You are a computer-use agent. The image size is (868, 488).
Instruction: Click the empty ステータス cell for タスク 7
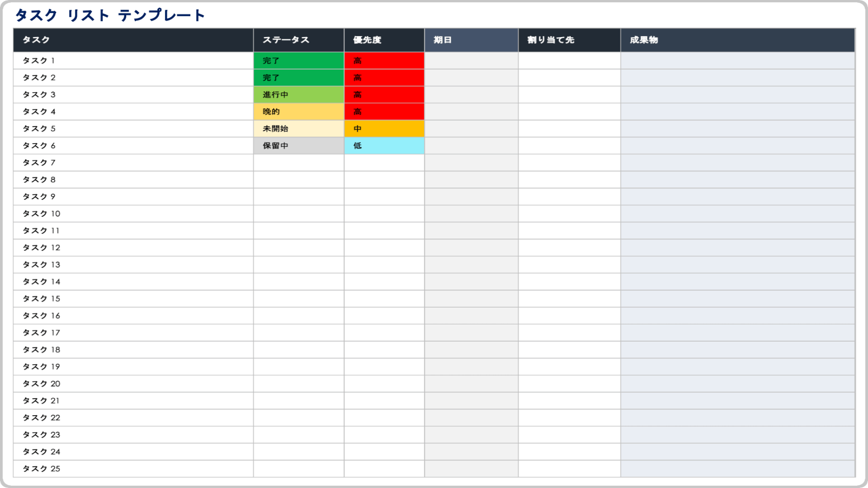(299, 163)
